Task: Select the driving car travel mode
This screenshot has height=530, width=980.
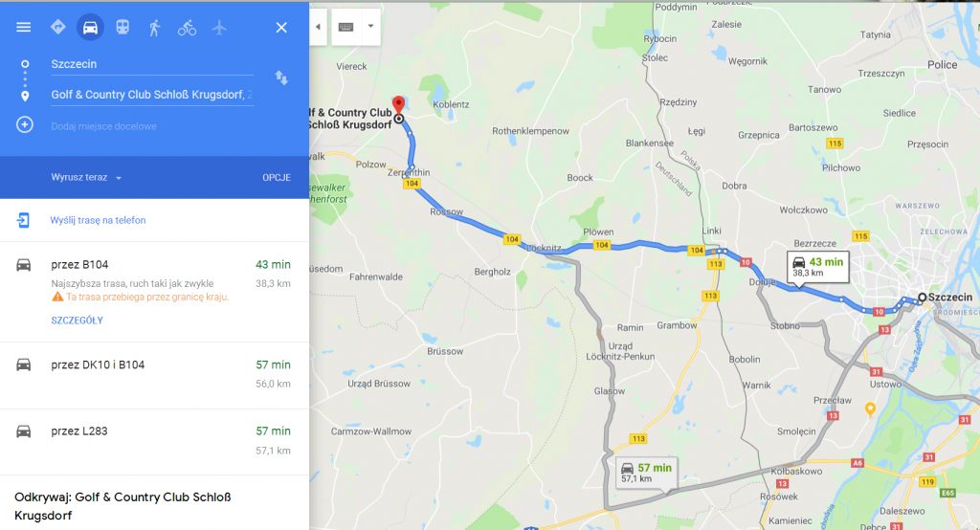Action: click(90, 28)
